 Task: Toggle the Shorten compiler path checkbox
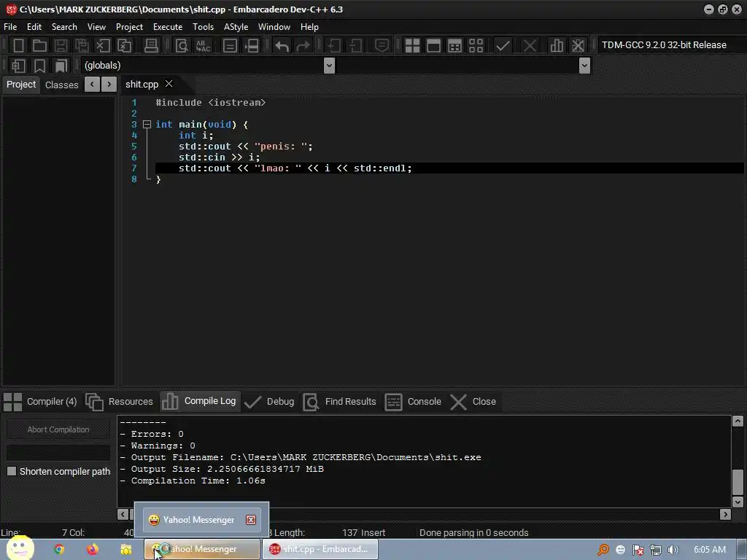[12, 471]
